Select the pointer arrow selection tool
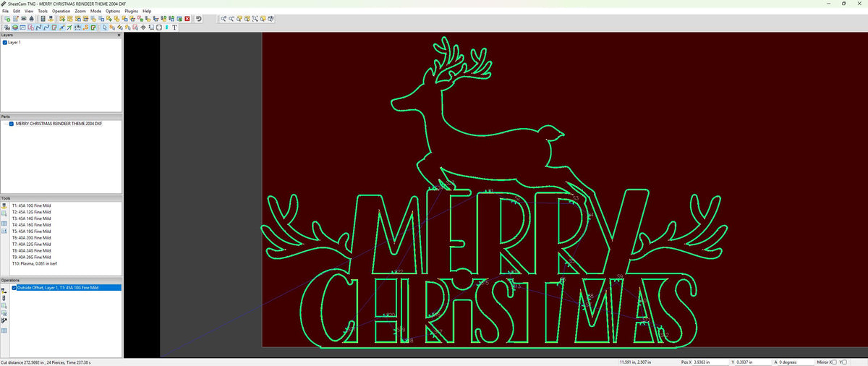 [104, 27]
